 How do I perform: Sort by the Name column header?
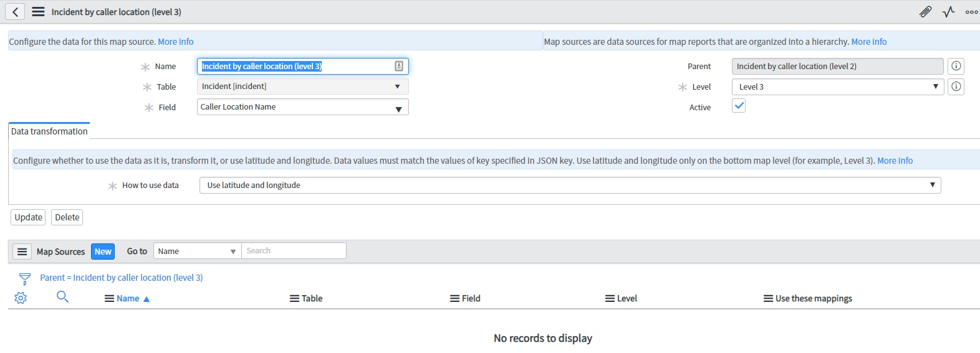(128, 299)
